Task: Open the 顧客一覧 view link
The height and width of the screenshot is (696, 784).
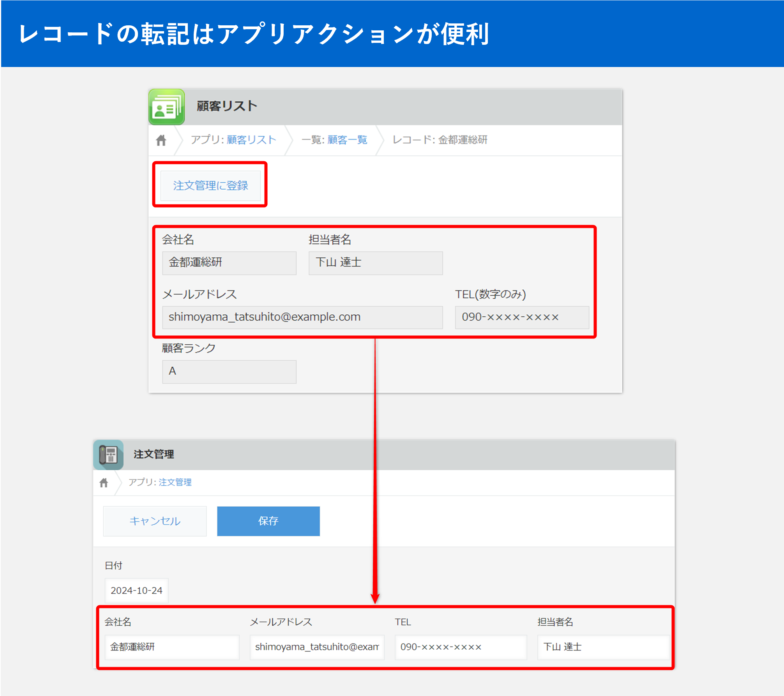Action: click(347, 140)
